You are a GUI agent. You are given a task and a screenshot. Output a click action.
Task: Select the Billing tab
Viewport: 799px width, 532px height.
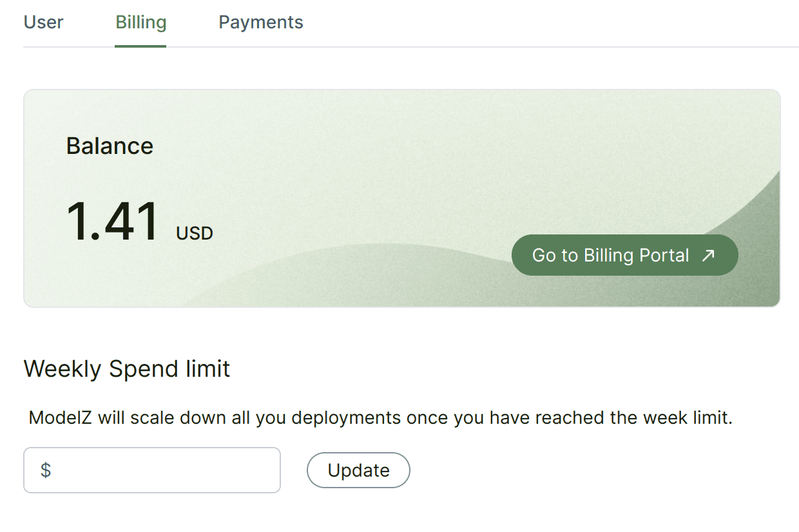coord(141,23)
